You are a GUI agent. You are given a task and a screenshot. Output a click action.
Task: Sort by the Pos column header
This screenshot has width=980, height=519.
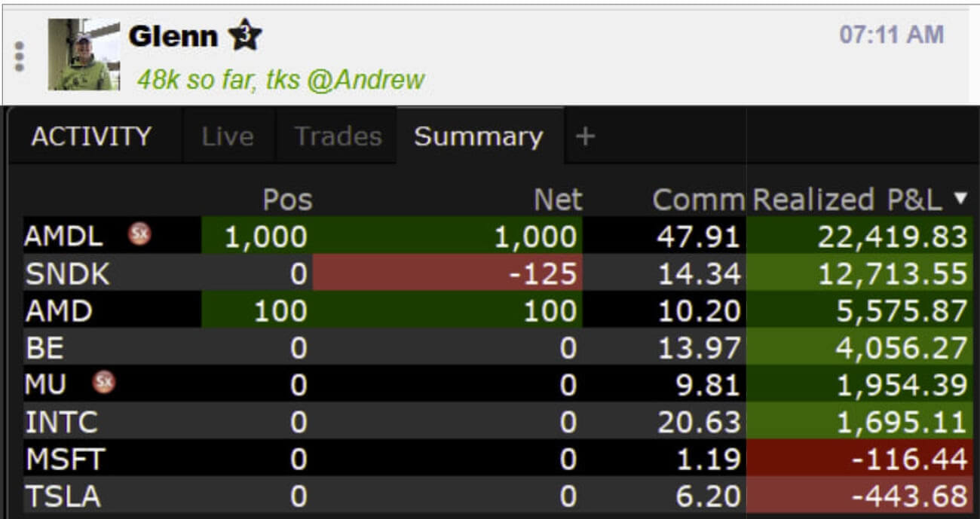coord(287,200)
